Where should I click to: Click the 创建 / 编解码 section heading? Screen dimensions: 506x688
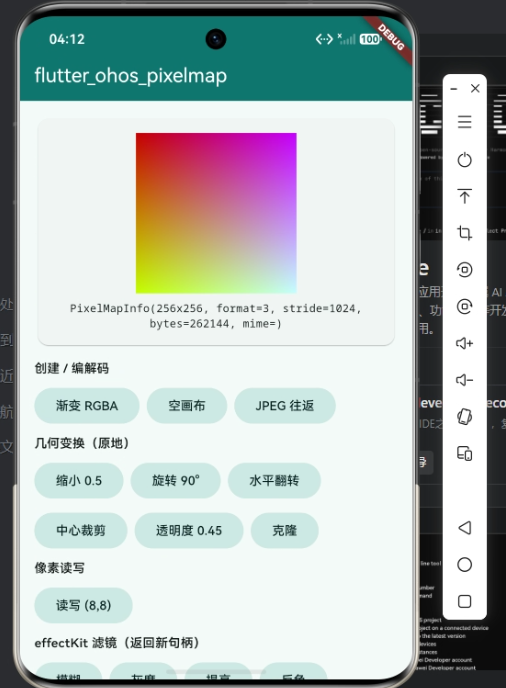[x=72, y=368]
